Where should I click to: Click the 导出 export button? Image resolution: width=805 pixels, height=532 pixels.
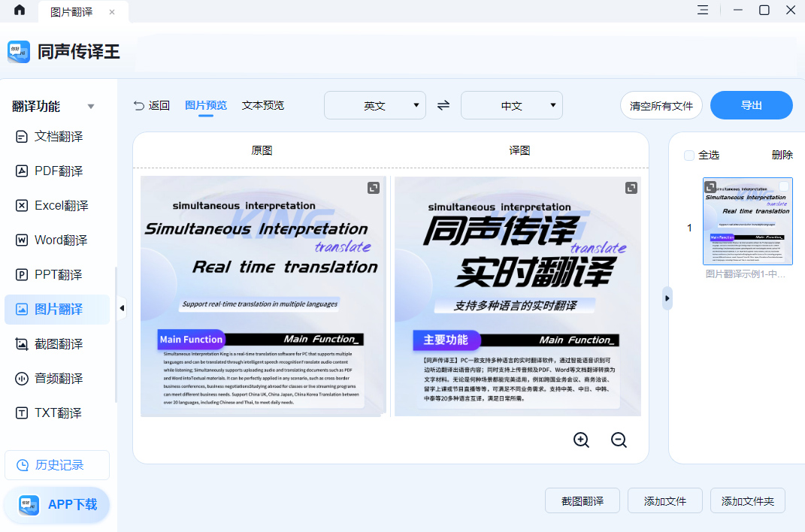click(x=752, y=105)
